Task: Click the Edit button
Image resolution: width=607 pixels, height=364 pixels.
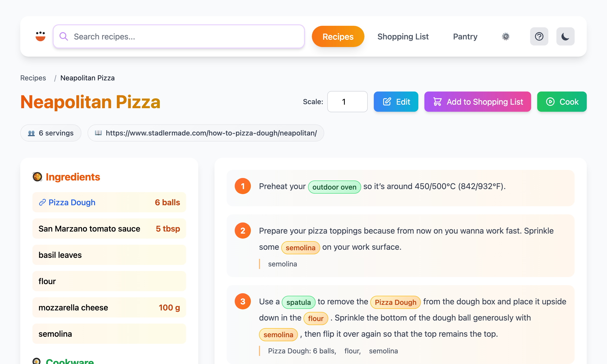Action: pos(396,102)
